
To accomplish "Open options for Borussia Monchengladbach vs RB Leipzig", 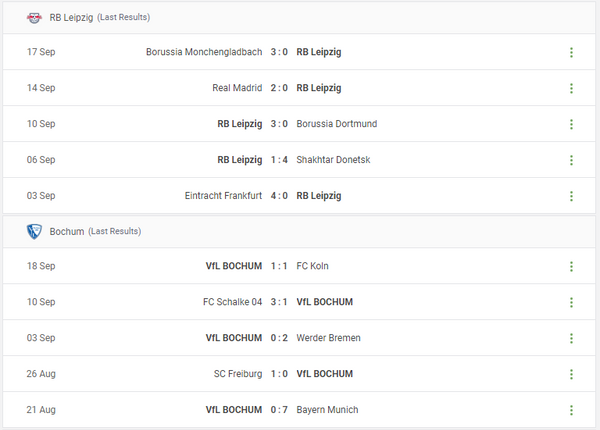I will (x=571, y=52).
